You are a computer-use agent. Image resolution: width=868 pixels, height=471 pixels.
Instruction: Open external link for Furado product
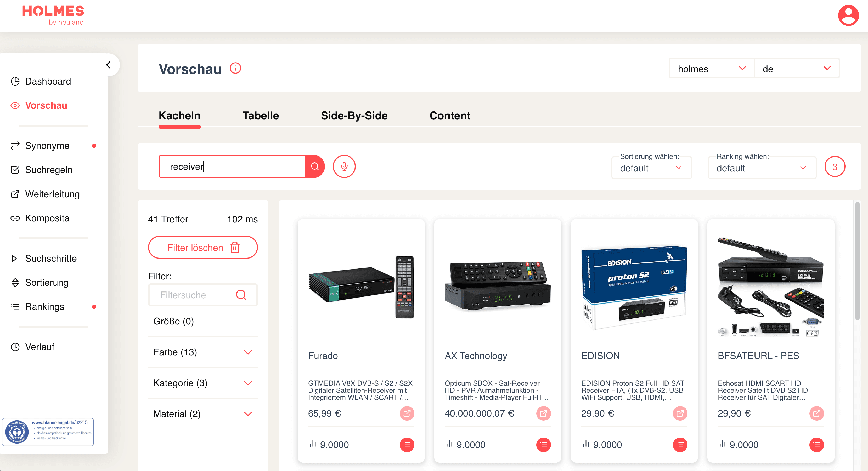(x=407, y=413)
